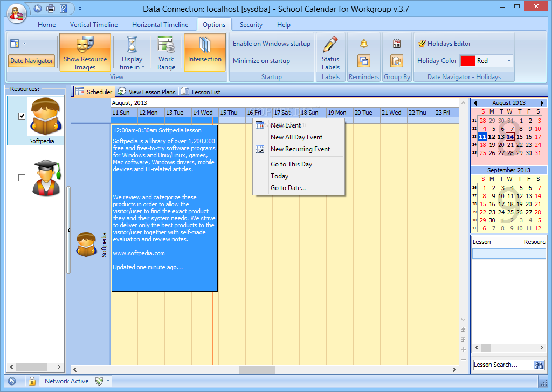Click the view layout icon above Date Navigator
552x392 pixels.
15,44
